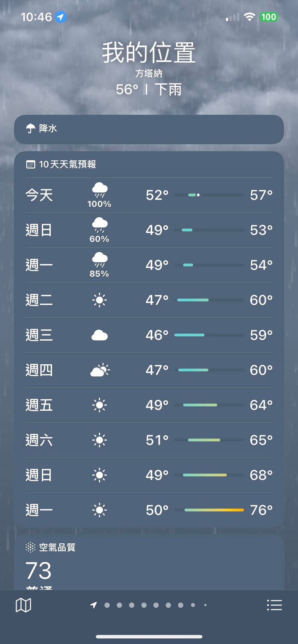Tap the sun icon for 週二

tap(99, 300)
